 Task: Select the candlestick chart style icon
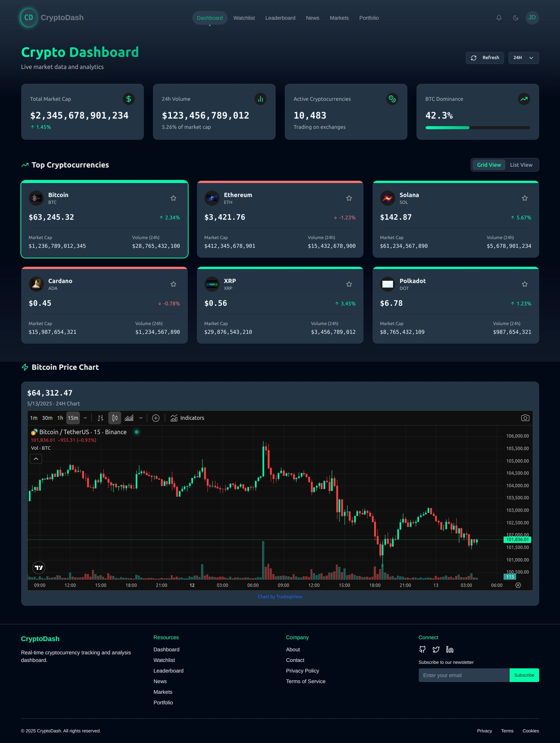click(115, 418)
